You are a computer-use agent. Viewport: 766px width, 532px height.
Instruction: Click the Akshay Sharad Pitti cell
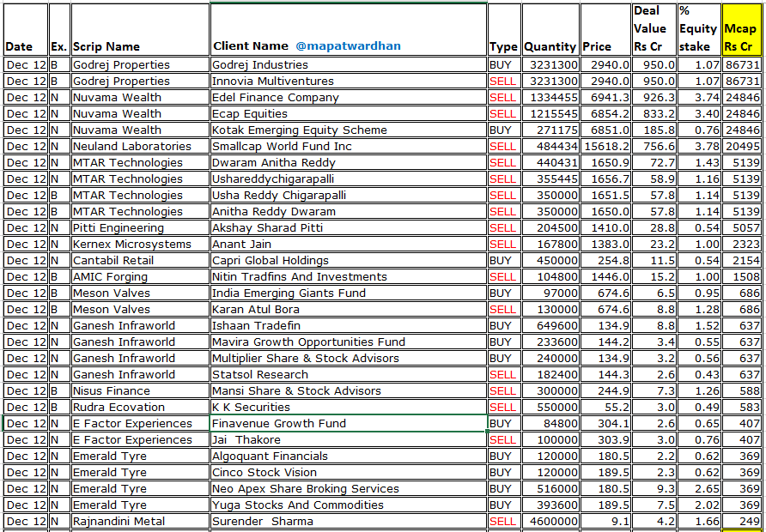point(349,228)
